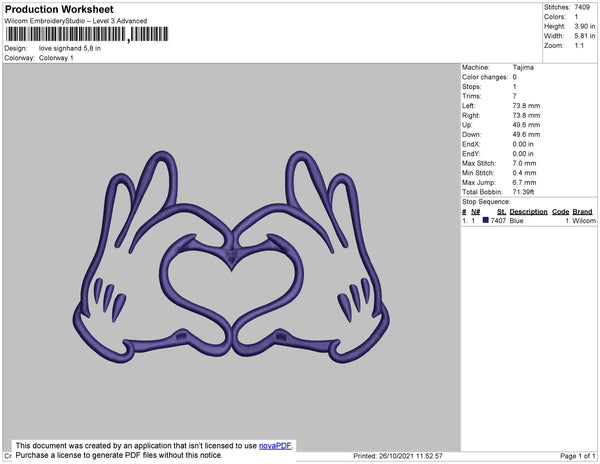Click 'Wilcom EmbroideryStudio – Level 3 Advanced' text

click(76, 21)
